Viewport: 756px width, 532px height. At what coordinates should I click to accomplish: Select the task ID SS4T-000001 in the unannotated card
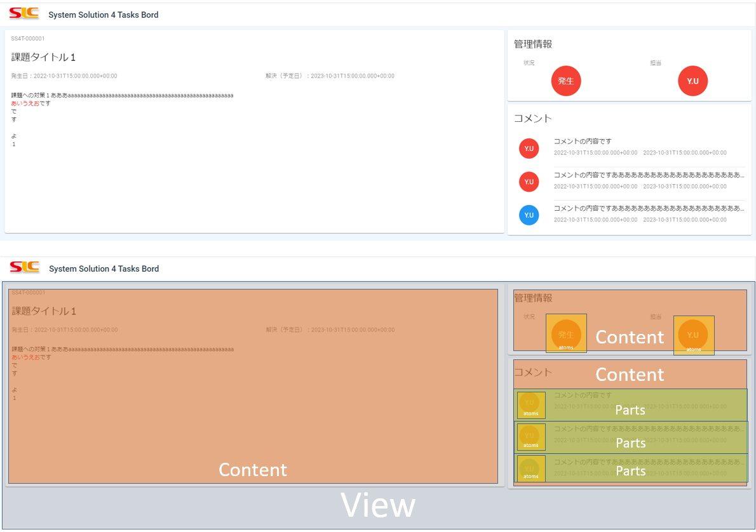[x=28, y=39]
